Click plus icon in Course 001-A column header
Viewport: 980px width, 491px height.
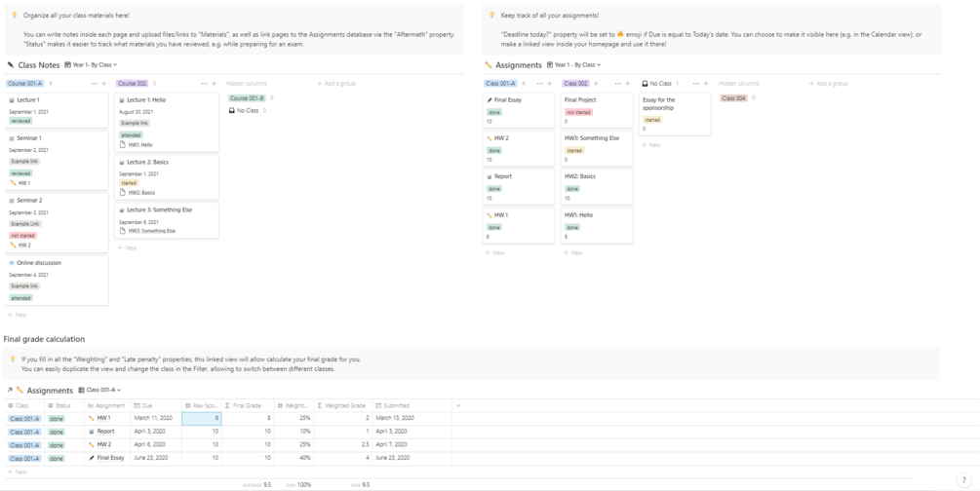104,84
